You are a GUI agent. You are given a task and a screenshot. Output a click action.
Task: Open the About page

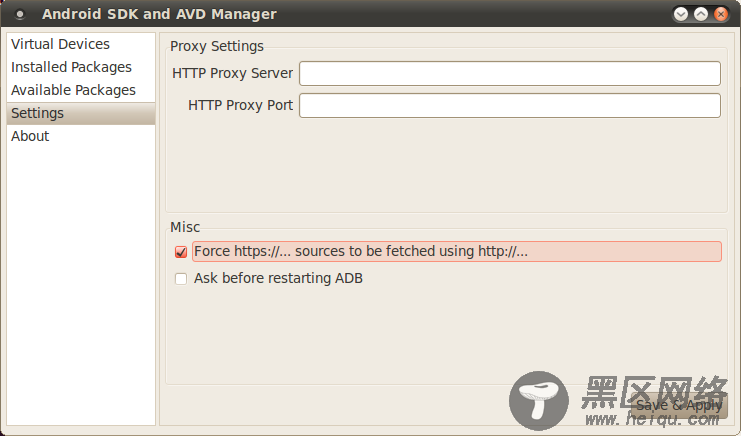[81, 136]
